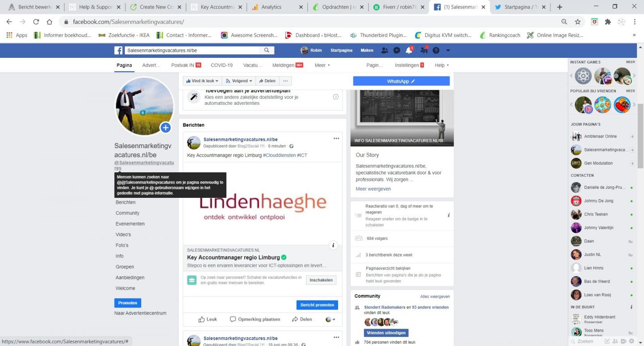The height and width of the screenshot is (346, 644).
Task: Click the next arrow in Instant Games
Action: click(x=633, y=76)
